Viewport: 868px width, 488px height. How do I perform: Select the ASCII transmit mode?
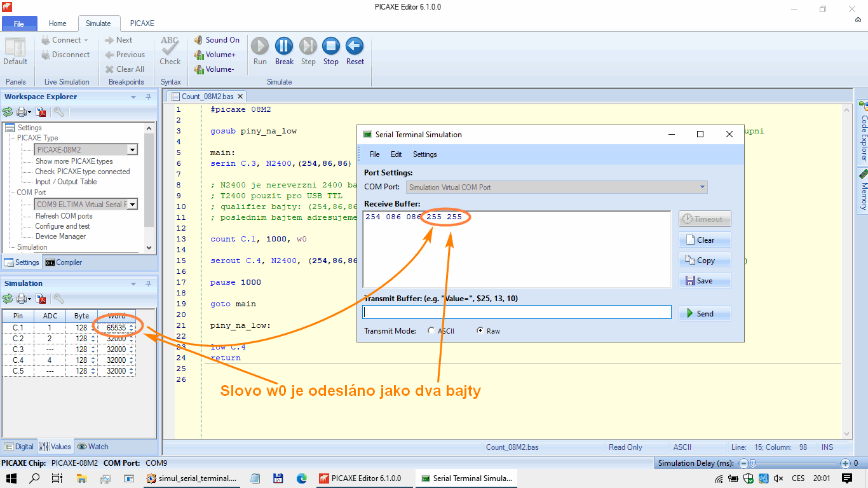coord(431,331)
